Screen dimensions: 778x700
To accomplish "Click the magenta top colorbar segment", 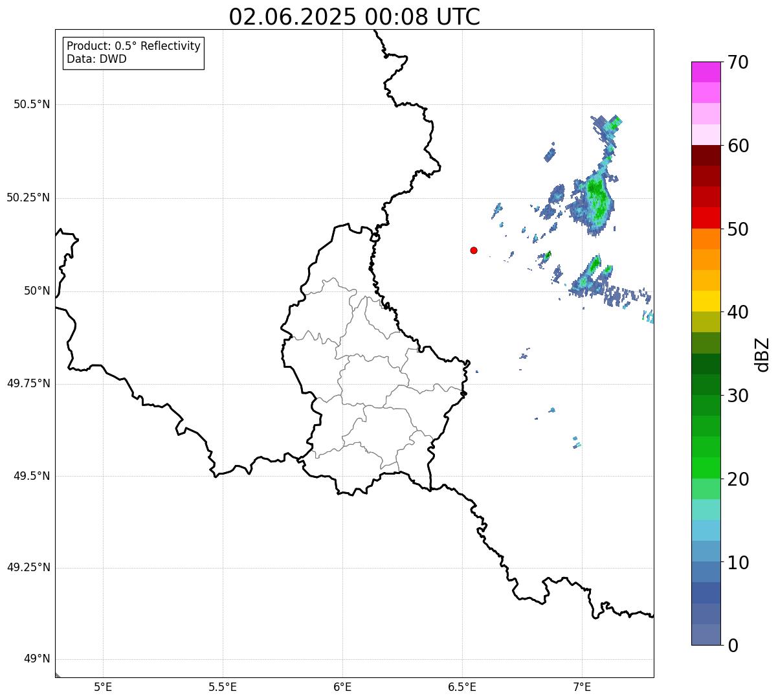I will click(706, 72).
